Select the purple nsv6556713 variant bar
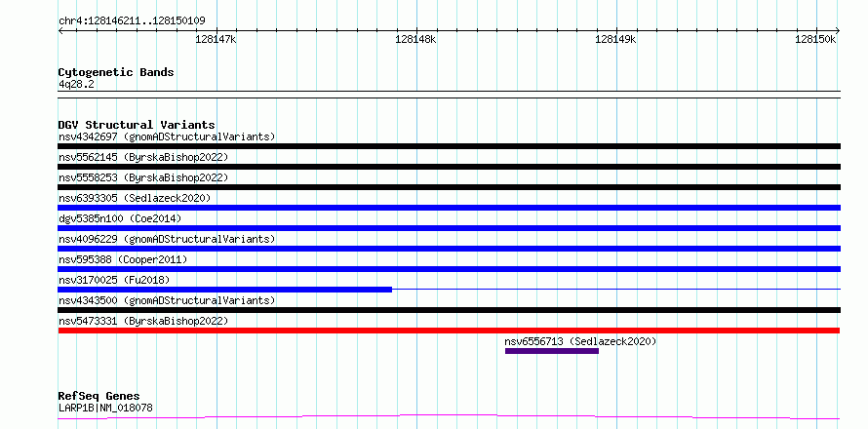Image resolution: width=868 pixels, height=429 pixels. [552, 351]
